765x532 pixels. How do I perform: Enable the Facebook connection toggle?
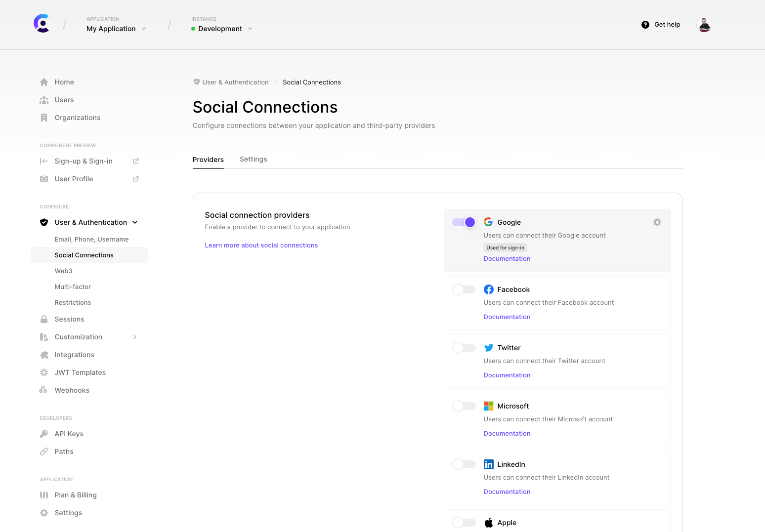464,289
